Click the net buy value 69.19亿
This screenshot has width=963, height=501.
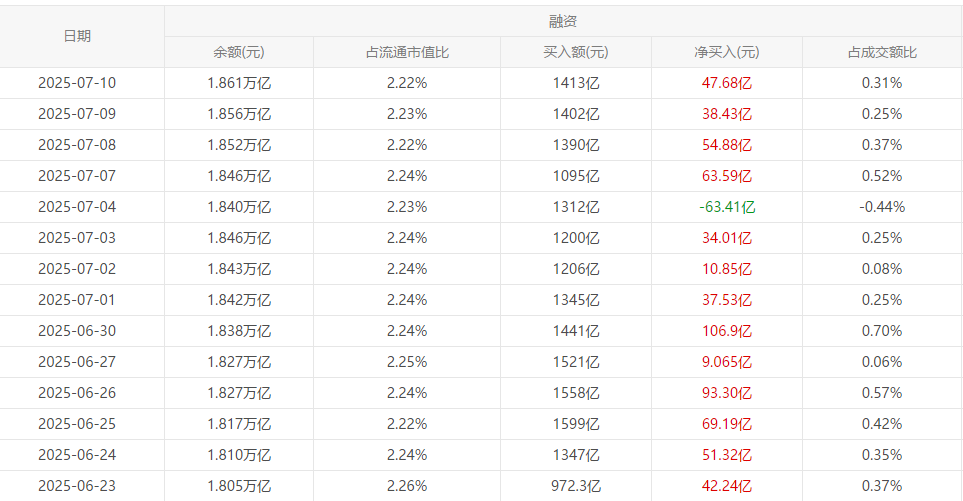click(x=727, y=424)
